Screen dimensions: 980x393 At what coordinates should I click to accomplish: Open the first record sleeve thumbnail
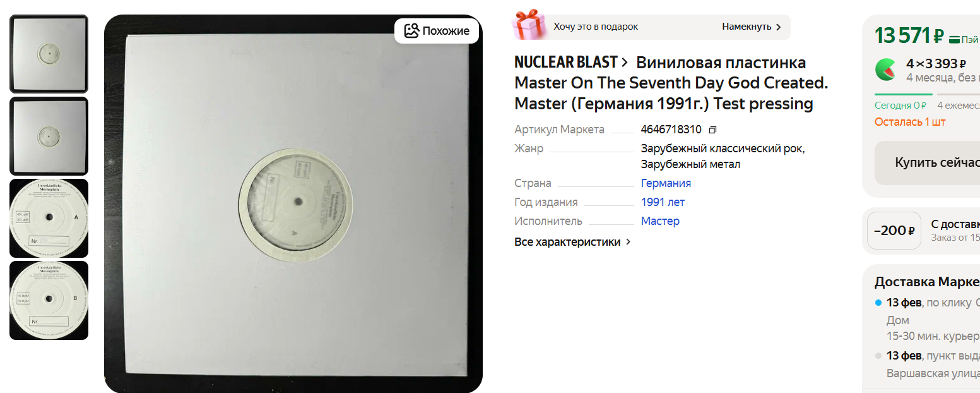(49, 54)
